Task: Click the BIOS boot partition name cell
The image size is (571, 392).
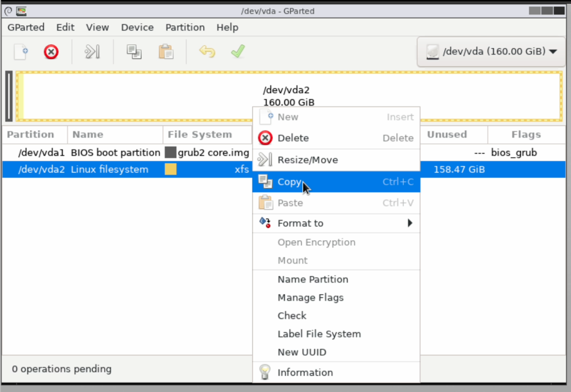Action: coord(116,152)
